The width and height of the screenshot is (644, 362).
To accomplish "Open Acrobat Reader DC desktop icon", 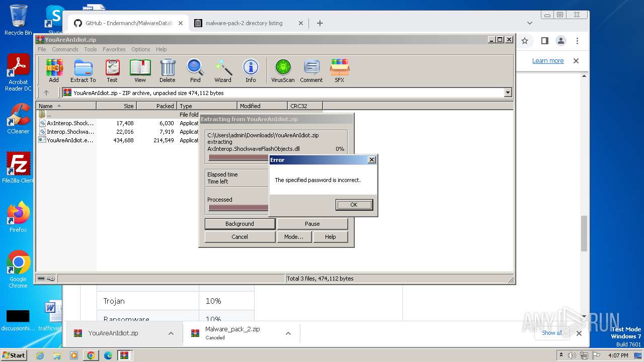I will coord(18,72).
